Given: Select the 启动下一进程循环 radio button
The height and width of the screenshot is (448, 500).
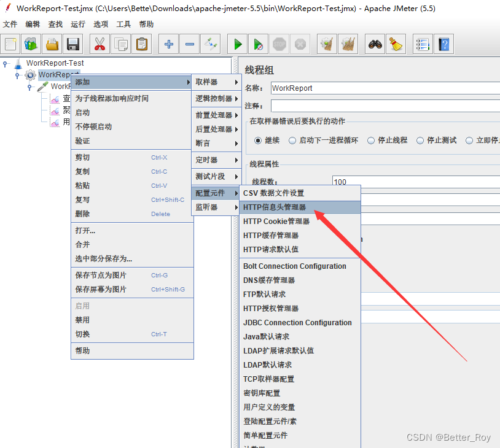Looking at the screenshot, I should [292, 141].
